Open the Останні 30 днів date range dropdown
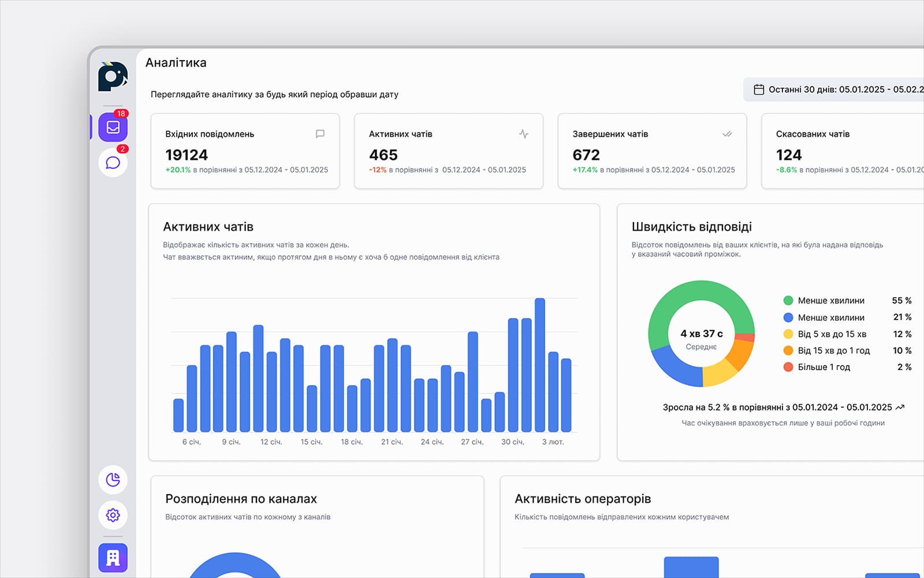Viewport: 924px width, 578px height. click(x=837, y=90)
